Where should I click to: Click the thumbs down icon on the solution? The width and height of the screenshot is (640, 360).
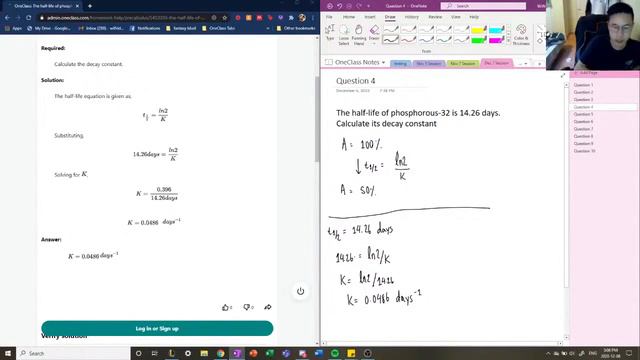247,307
